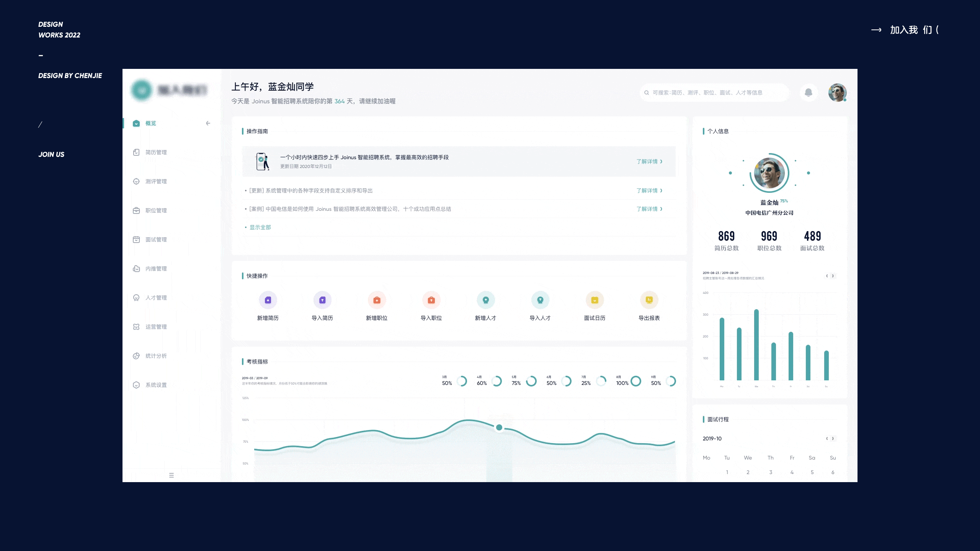
Task: Click the 3月 50% progress ring
Action: (x=462, y=381)
